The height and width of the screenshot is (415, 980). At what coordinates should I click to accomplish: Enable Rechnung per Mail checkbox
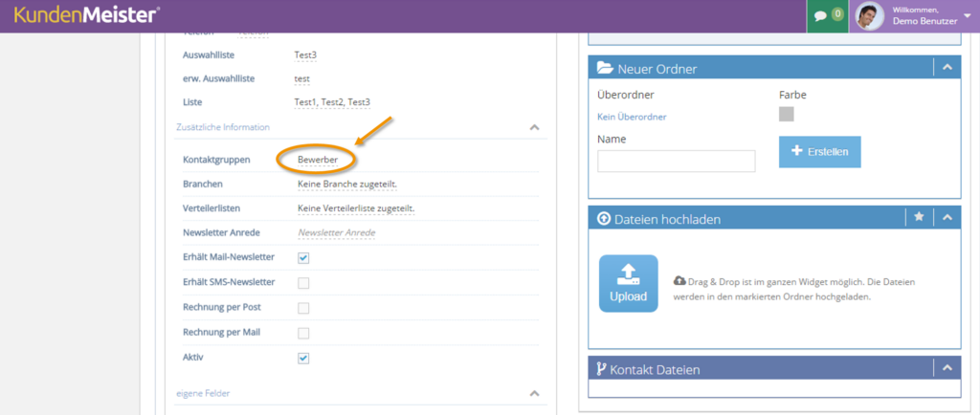[x=303, y=334]
